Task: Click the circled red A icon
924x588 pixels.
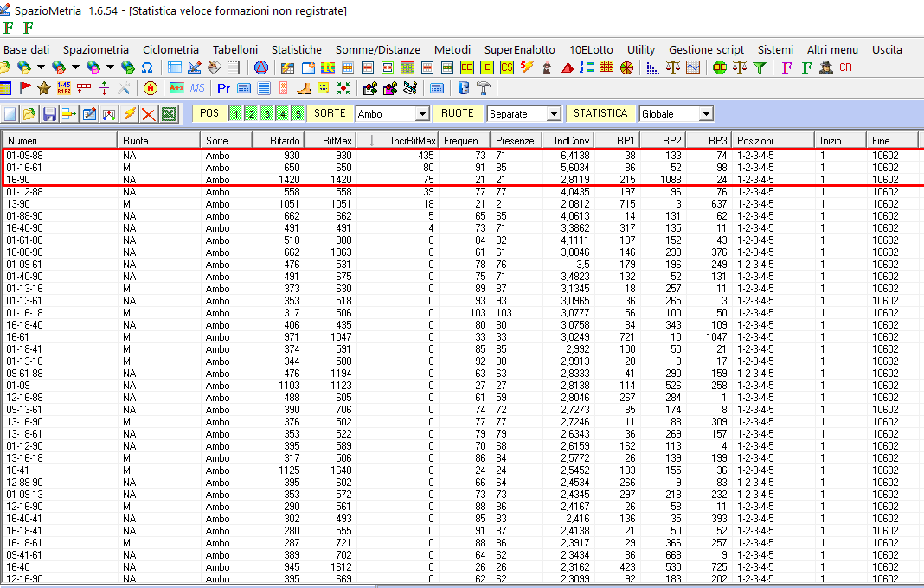Action: (x=151, y=88)
